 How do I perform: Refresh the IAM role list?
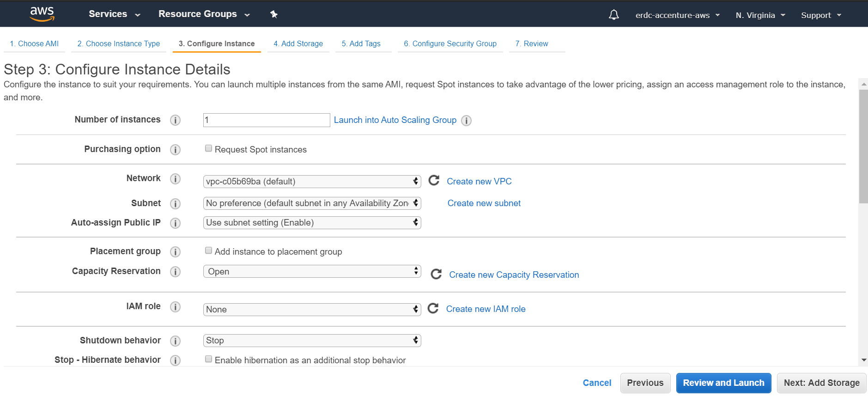[x=433, y=308]
